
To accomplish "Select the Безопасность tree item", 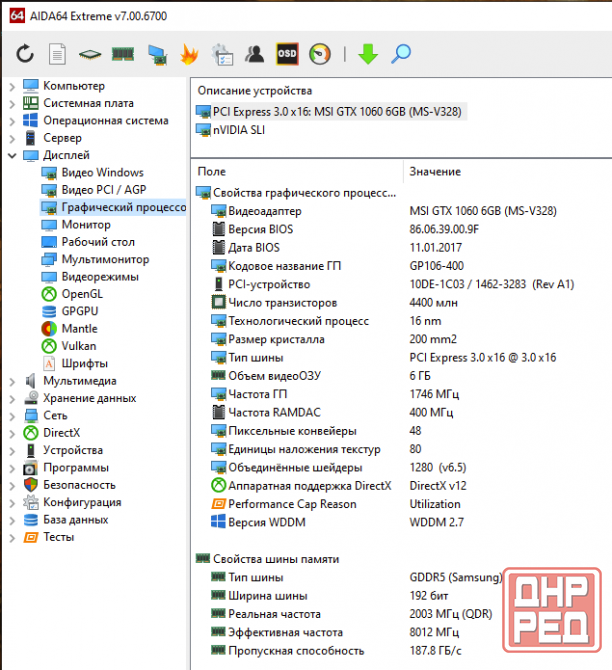I will click(x=69, y=485).
